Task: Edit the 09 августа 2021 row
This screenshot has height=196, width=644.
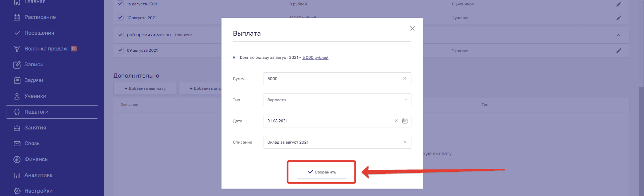Action: click(618, 50)
